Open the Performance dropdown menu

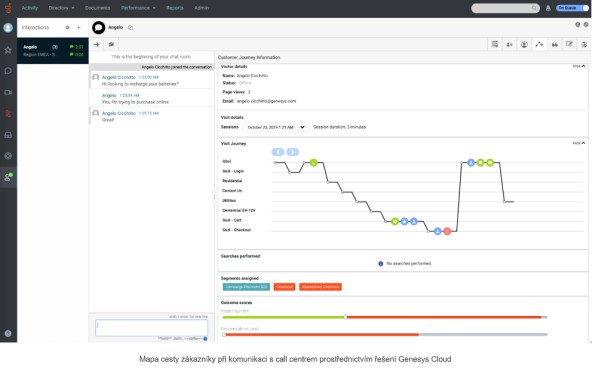coord(138,8)
